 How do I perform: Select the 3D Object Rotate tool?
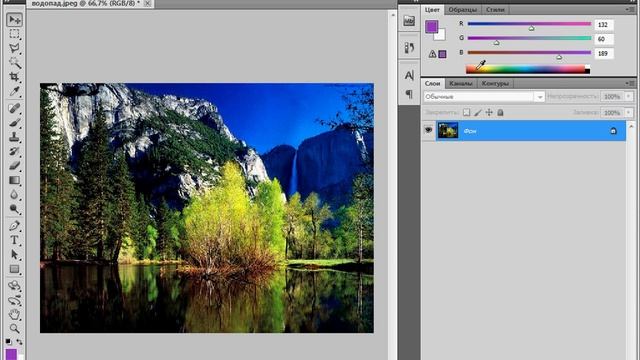pyautogui.click(x=14, y=285)
